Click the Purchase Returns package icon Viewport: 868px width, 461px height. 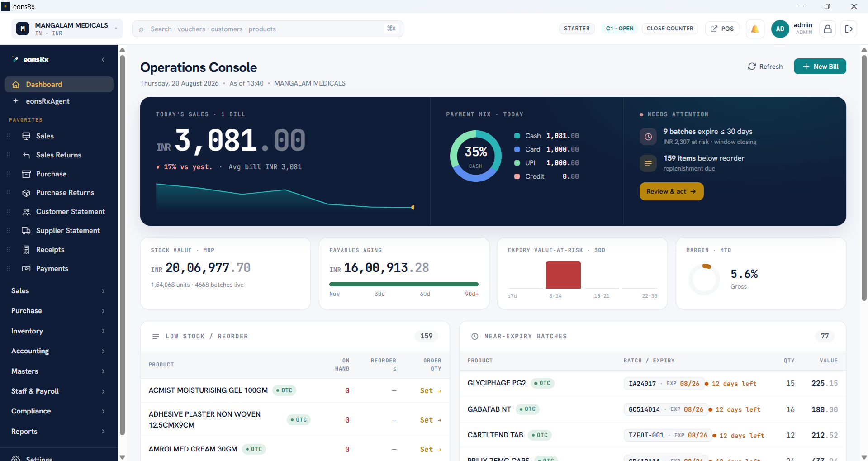[x=26, y=193]
